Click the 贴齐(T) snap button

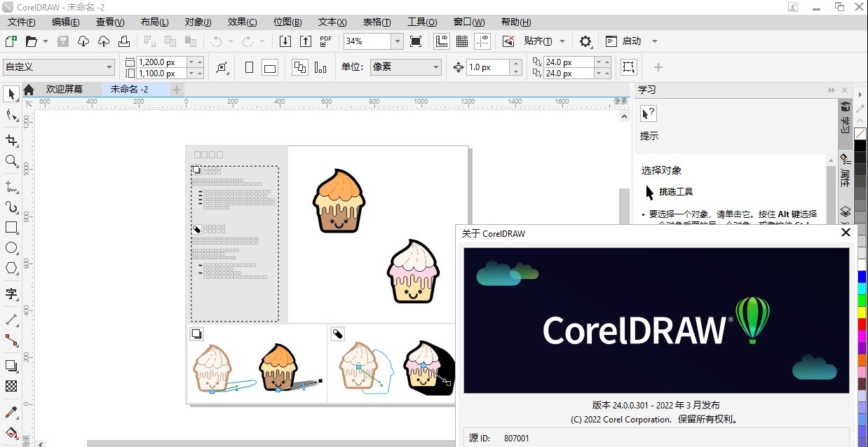tap(538, 41)
